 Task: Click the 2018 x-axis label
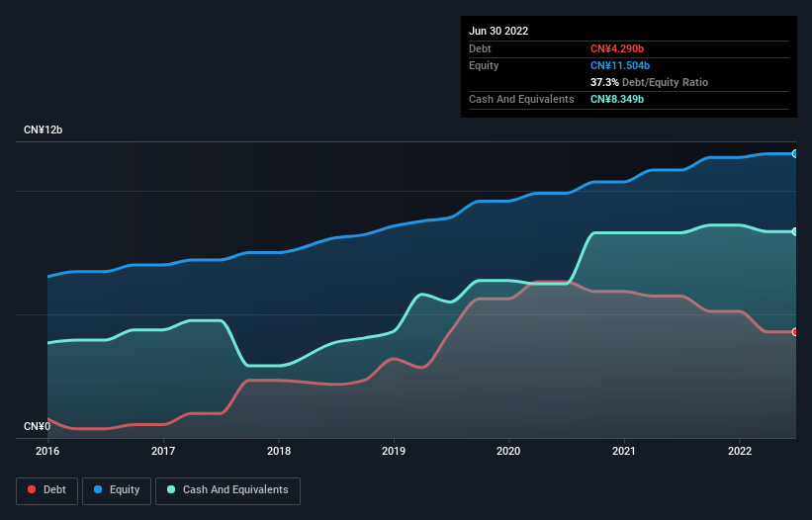click(x=279, y=451)
